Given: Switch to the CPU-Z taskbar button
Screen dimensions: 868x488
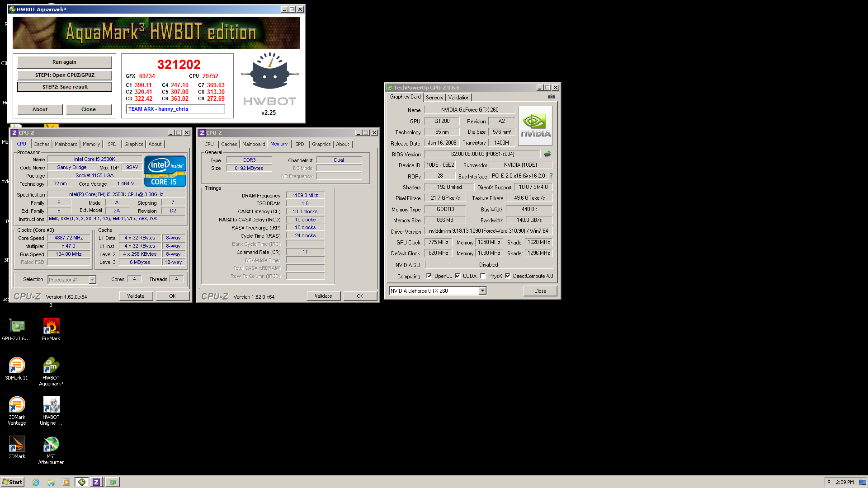Looking at the screenshot, I should tap(96, 482).
